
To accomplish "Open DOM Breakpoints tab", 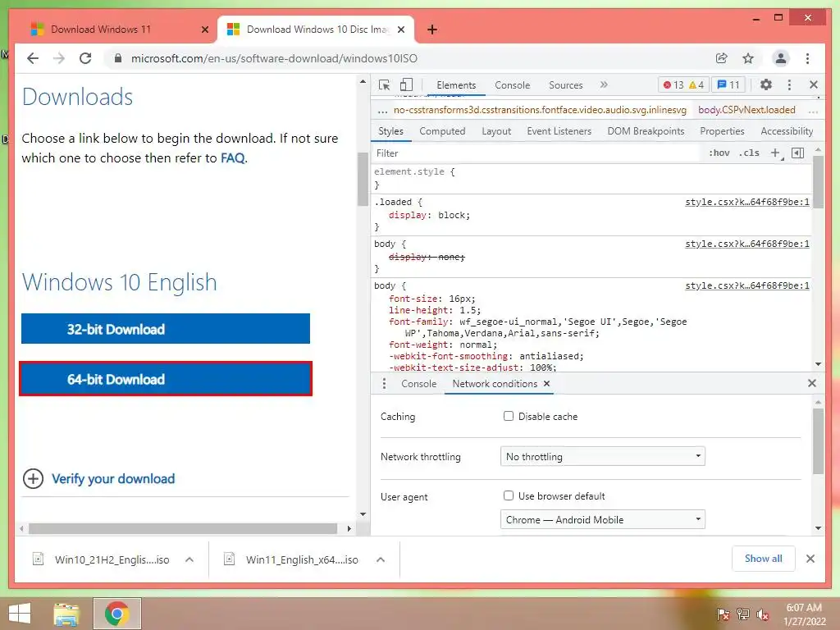I will 646,131.
